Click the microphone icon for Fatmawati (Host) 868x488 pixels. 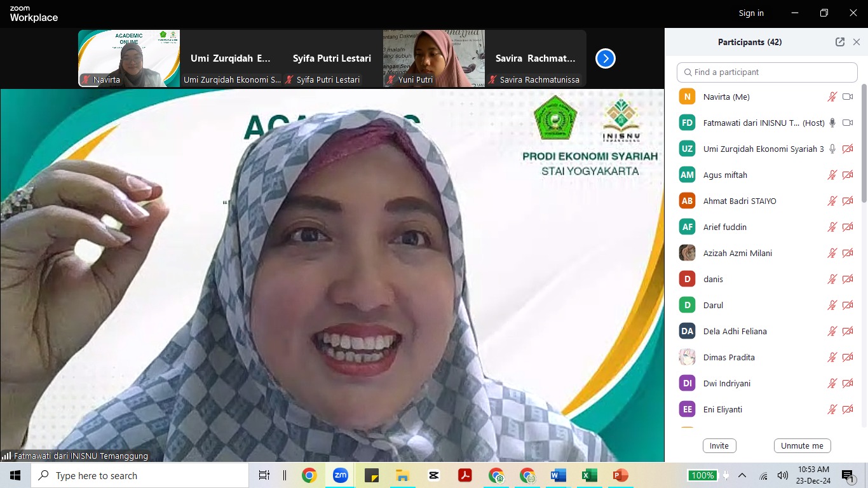click(832, 123)
